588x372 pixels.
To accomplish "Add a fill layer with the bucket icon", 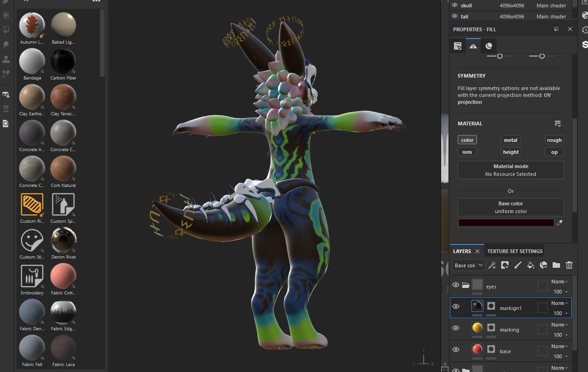I will click(531, 265).
